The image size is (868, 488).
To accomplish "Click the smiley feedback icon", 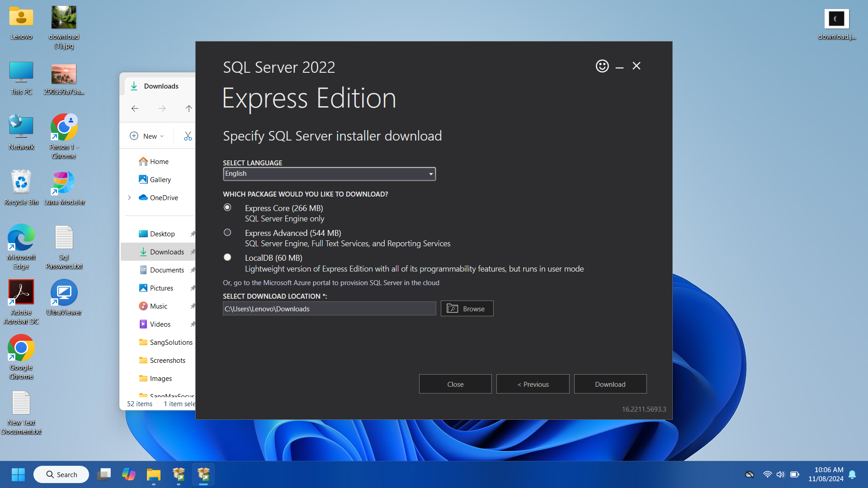I will coord(602,66).
